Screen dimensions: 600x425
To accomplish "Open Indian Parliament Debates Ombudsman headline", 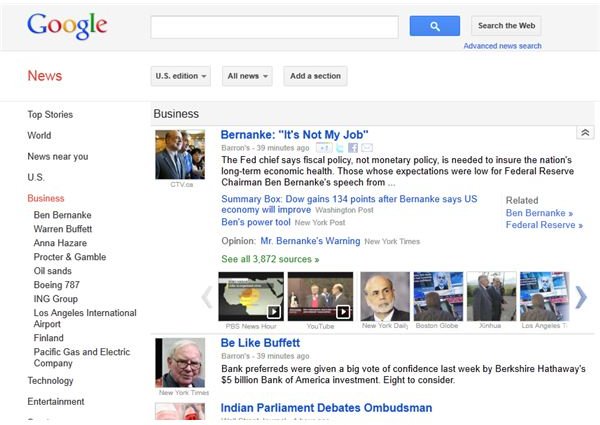I will pos(326,408).
